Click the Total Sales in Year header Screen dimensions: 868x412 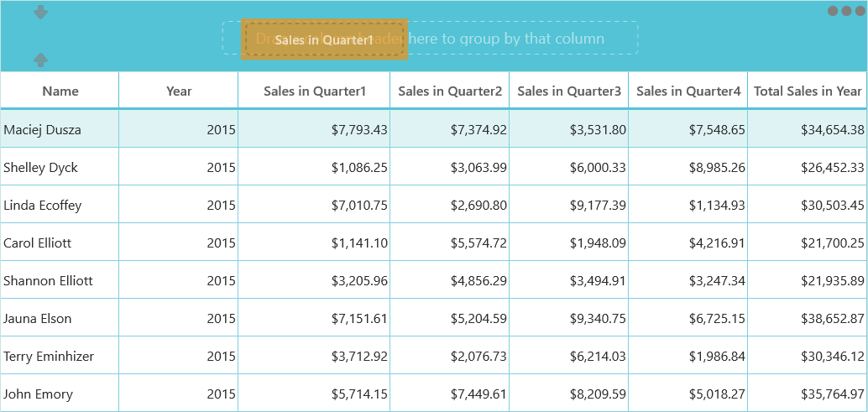pyautogui.click(x=807, y=91)
